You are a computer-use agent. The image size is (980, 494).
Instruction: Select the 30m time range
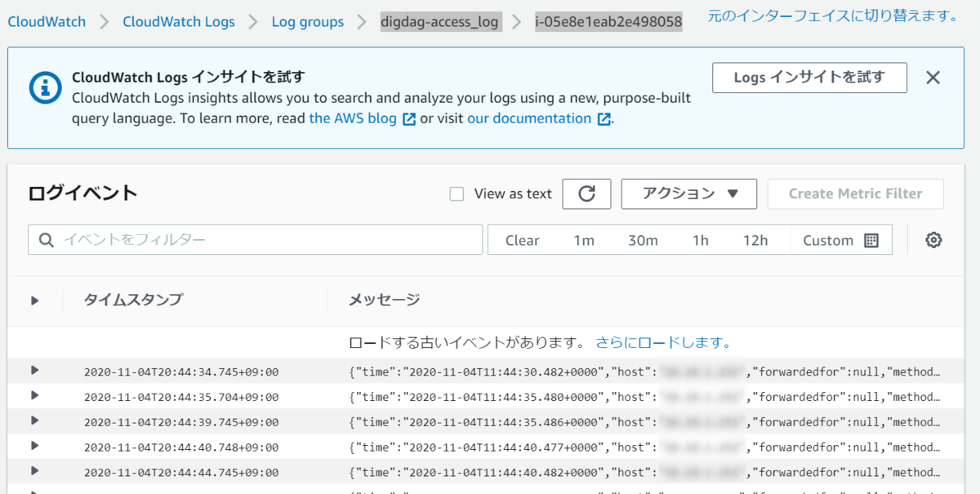(643, 240)
